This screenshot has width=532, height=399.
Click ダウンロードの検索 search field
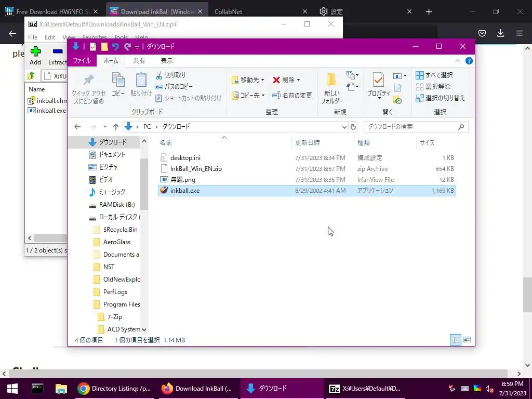[x=416, y=127]
